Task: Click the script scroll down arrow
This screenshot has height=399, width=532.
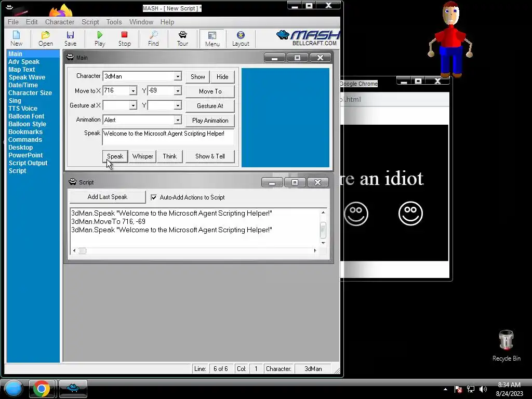Action: click(323, 243)
